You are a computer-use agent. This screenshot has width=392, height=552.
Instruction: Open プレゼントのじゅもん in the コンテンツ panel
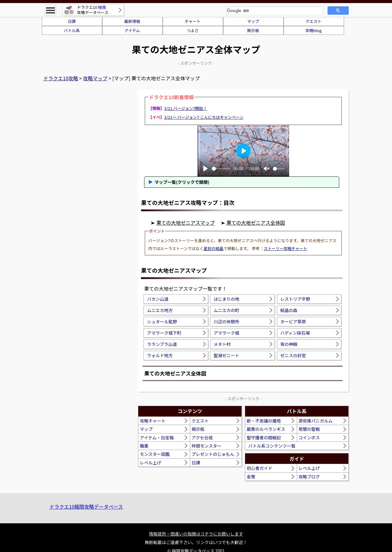click(x=216, y=454)
